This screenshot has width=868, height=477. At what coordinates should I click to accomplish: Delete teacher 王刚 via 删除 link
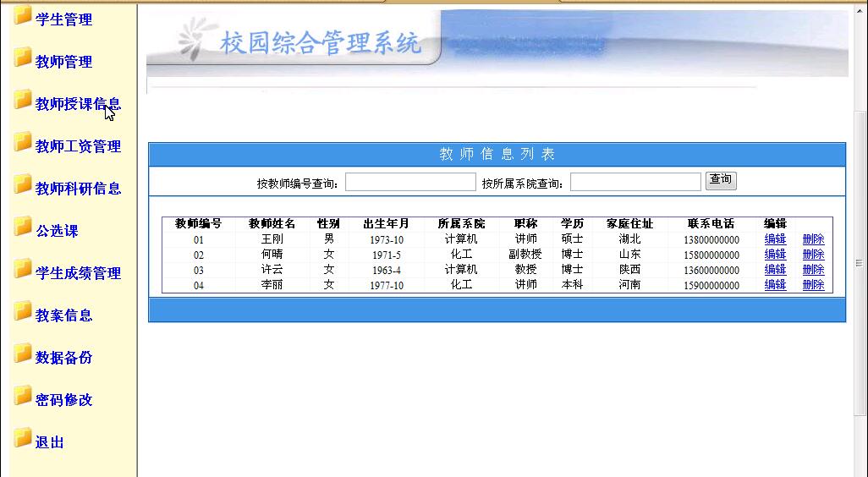click(813, 239)
